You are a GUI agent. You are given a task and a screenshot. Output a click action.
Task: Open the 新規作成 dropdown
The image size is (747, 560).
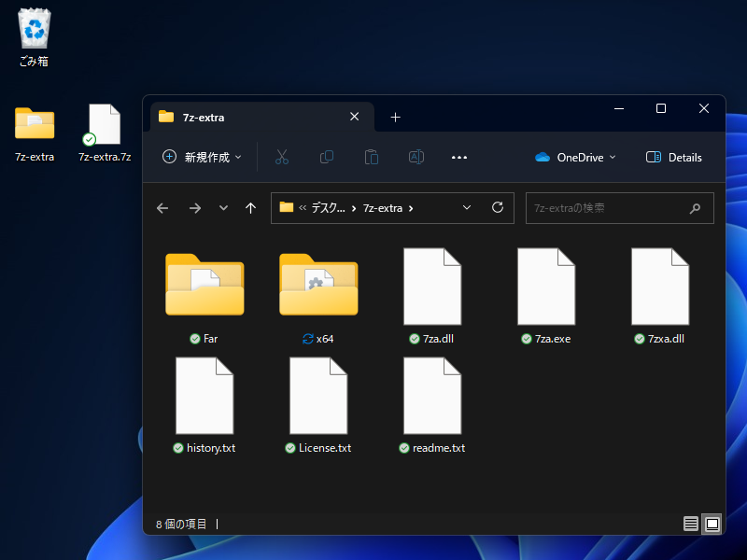[202, 157]
